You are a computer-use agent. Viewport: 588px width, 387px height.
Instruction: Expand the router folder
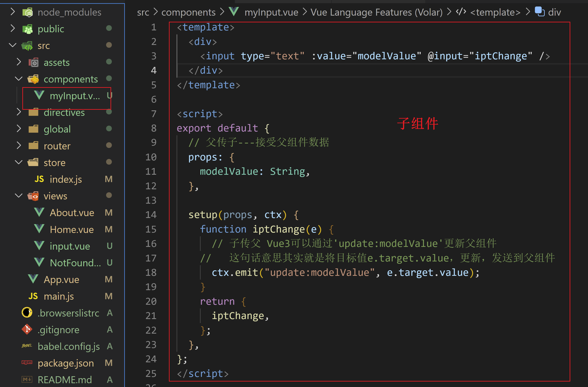click(19, 146)
